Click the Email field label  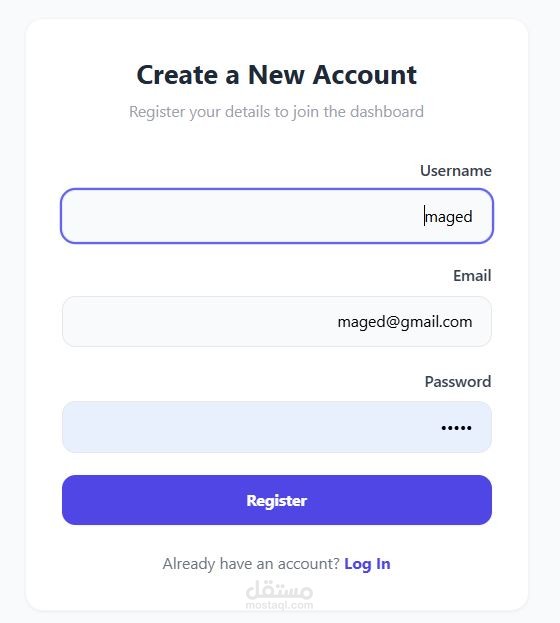coord(472,276)
